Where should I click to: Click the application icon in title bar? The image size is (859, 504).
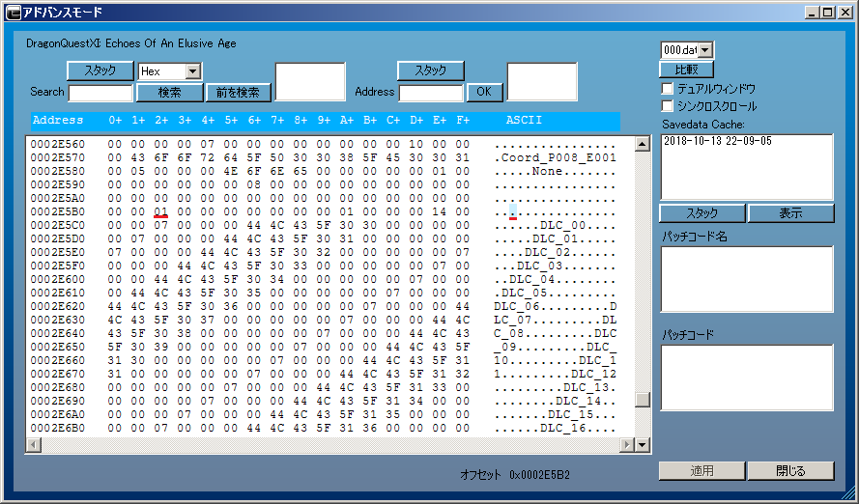[13, 13]
